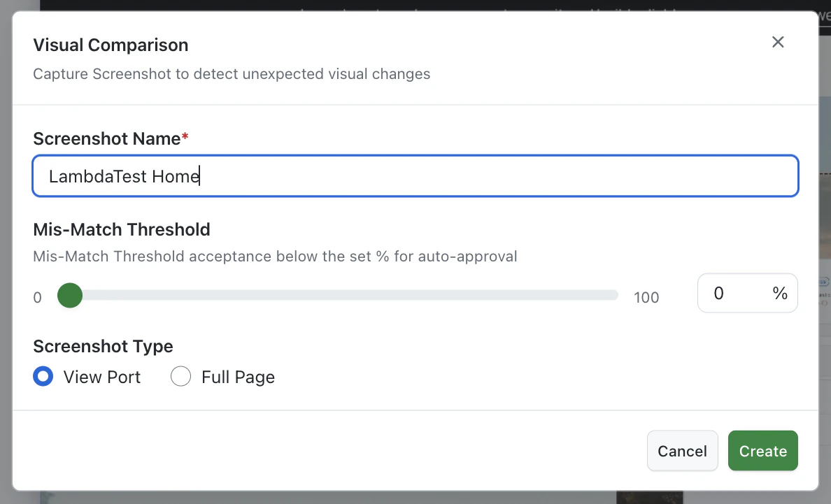Click the Mis-Match Threshold heading

click(x=122, y=229)
